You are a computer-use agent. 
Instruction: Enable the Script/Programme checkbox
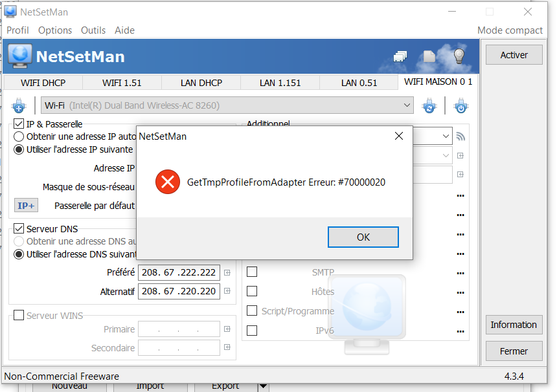pos(252,310)
